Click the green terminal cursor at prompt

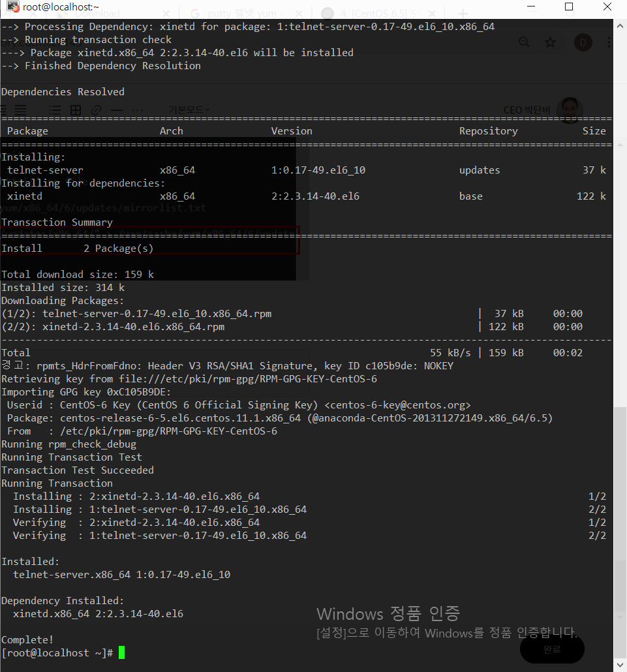pyautogui.click(x=122, y=652)
